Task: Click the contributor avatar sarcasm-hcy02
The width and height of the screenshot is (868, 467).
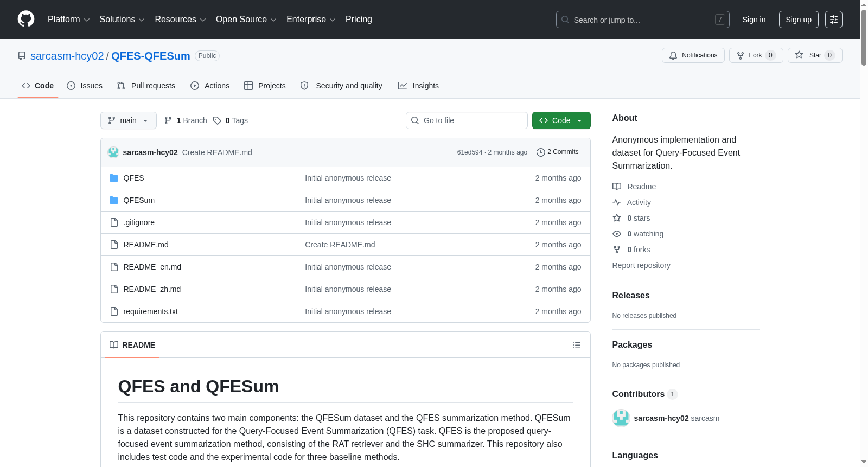Action: coord(621,418)
